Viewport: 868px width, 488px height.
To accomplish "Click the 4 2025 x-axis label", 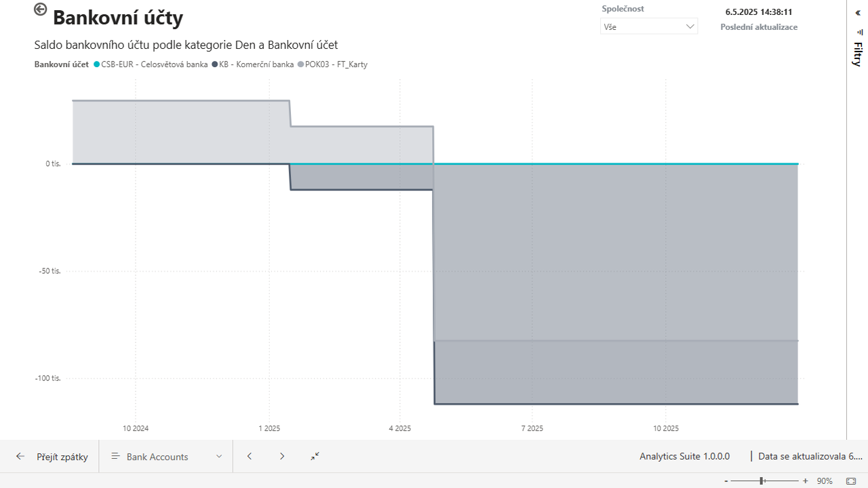I will click(400, 428).
